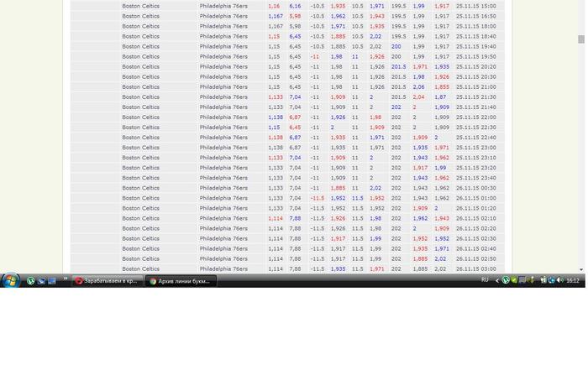Viewport: 588px width, 375px height.
Task: Click Philadelphia 76ers in the 03:00 row
Action: pos(223,269)
